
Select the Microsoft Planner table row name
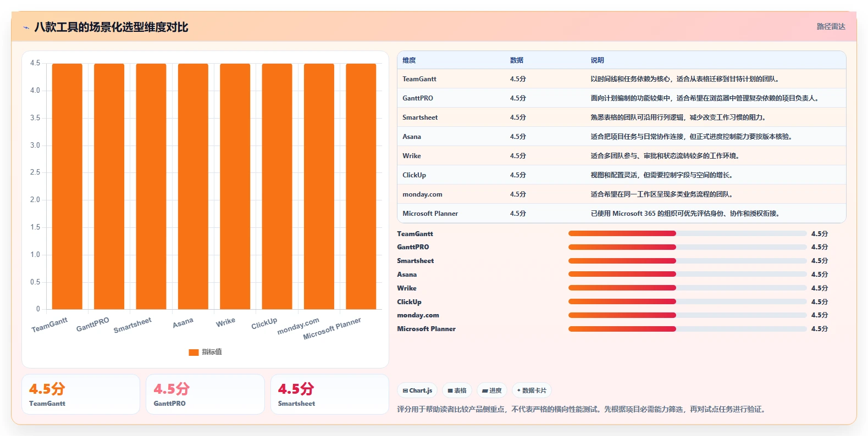(x=430, y=214)
